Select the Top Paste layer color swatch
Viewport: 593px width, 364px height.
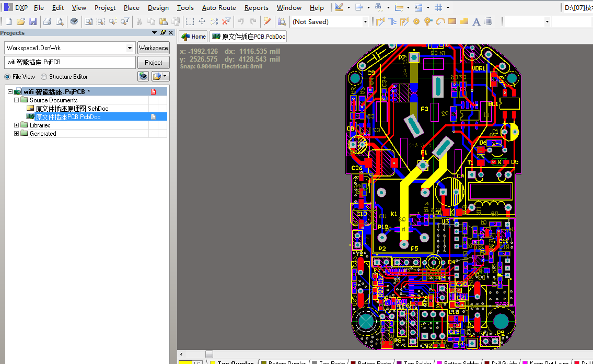[315, 362]
